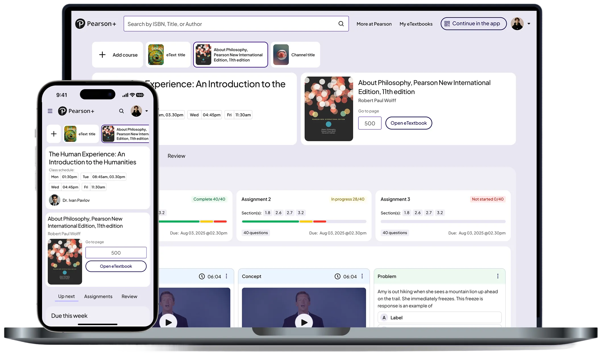Viewport: 602px width, 364px height.
Task: Open the More at Pearson menu
Action: 374,24
